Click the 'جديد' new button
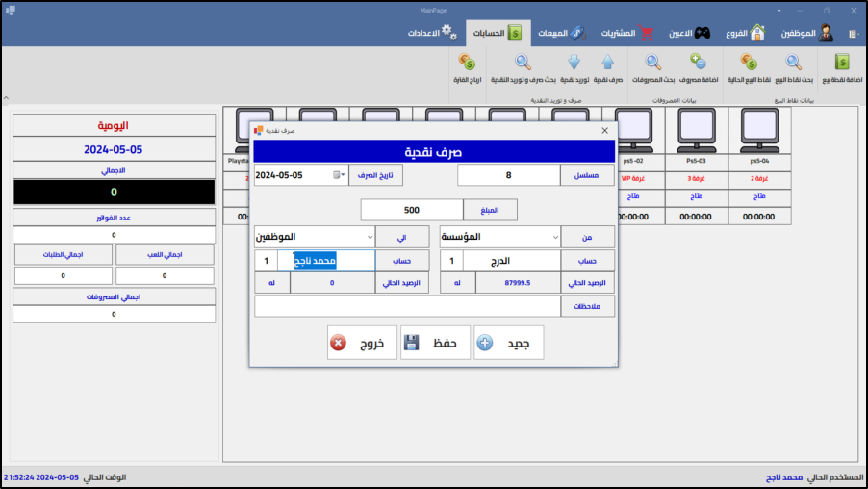The width and height of the screenshot is (868, 489). [509, 343]
